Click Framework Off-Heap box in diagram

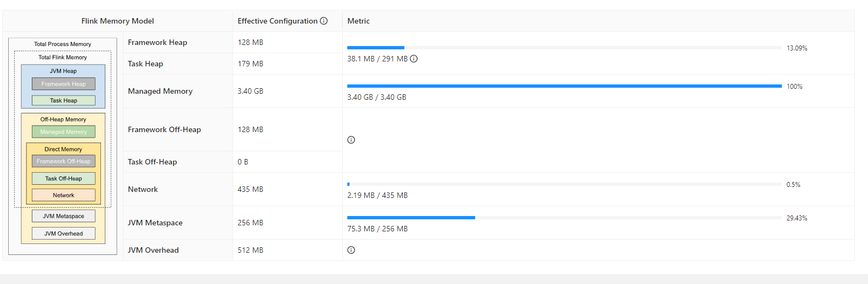[64, 161]
